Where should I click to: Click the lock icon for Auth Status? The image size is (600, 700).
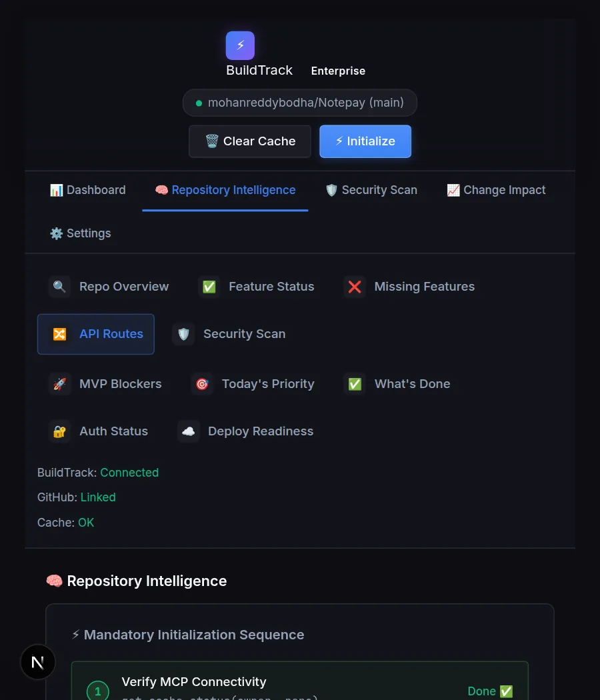59,431
